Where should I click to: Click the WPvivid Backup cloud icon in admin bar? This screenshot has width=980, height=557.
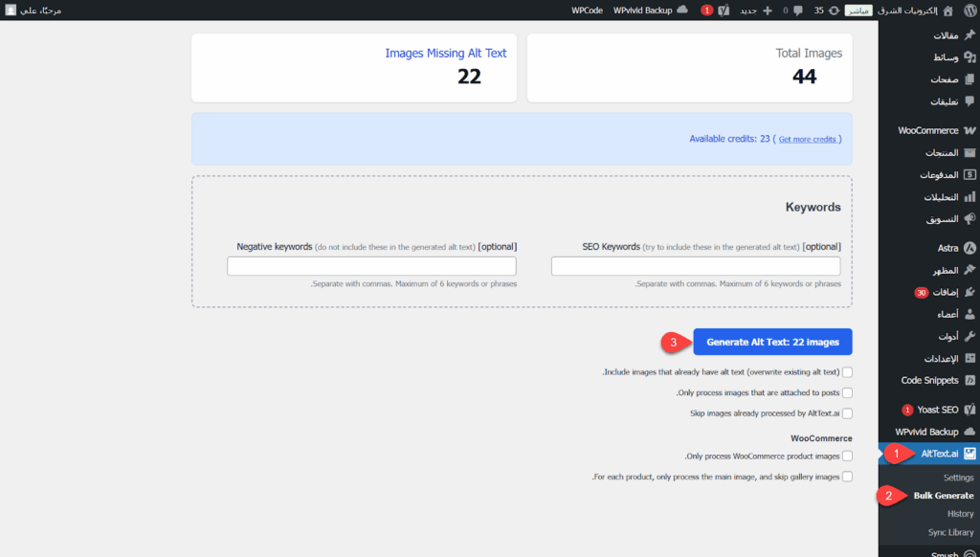pos(682,10)
